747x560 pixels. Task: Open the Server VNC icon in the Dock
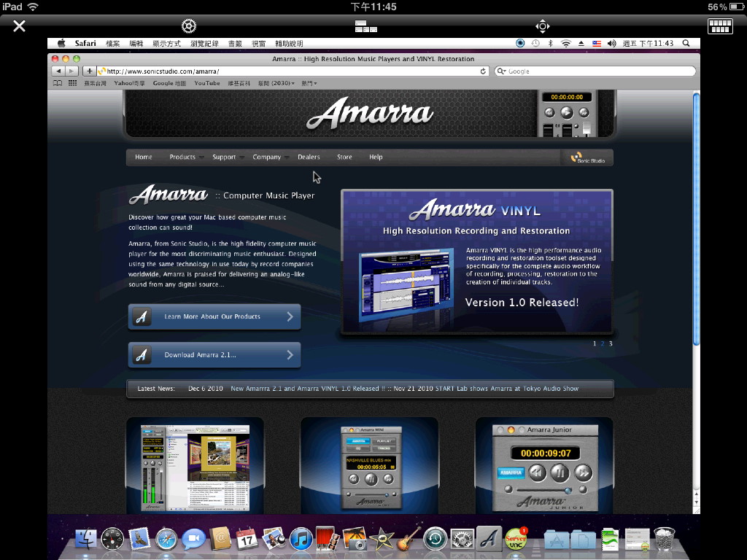click(516, 539)
